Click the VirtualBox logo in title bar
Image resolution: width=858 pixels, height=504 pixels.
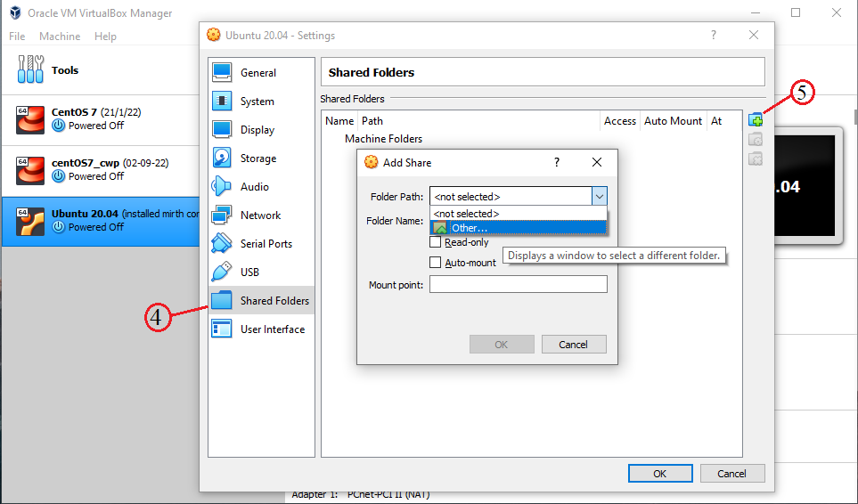(15, 12)
